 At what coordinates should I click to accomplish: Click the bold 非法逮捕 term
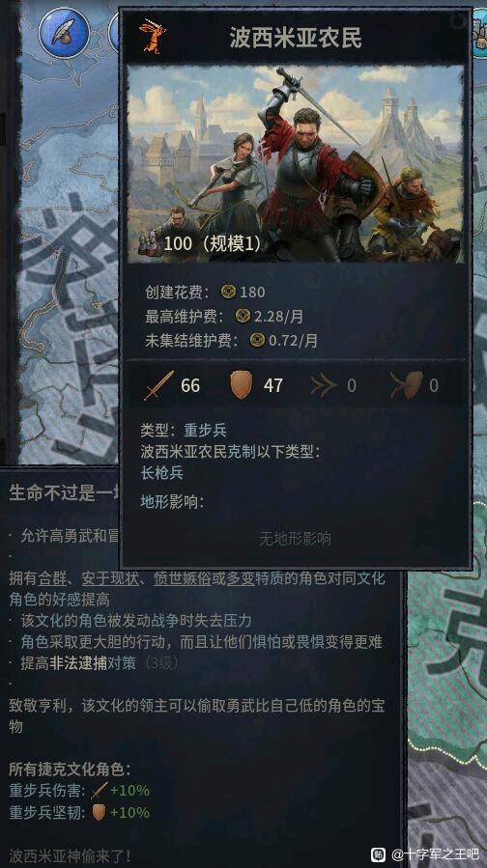coord(78,663)
